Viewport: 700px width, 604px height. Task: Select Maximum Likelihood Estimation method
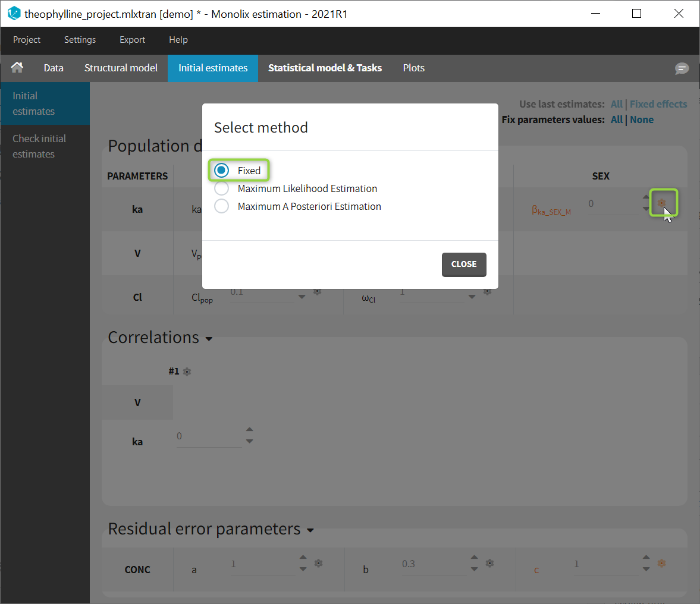222,188
